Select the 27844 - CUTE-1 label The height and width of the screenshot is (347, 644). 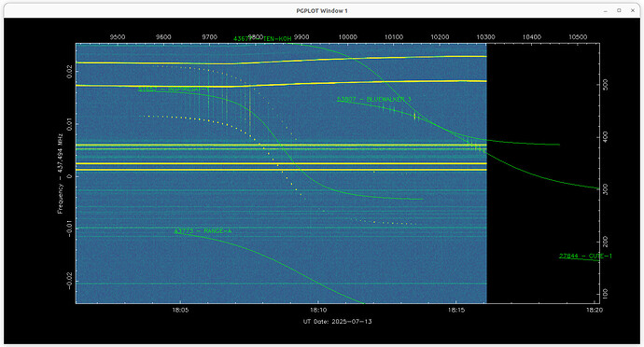(585, 257)
